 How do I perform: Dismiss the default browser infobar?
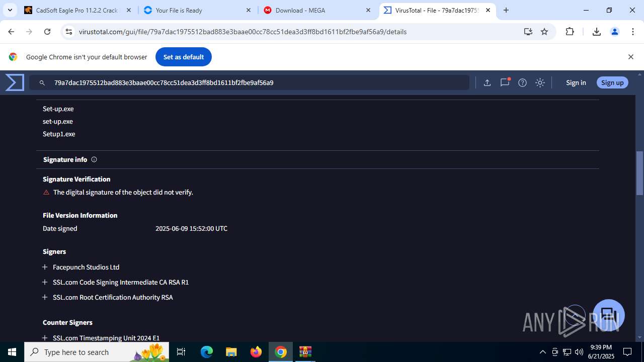pos(630,57)
